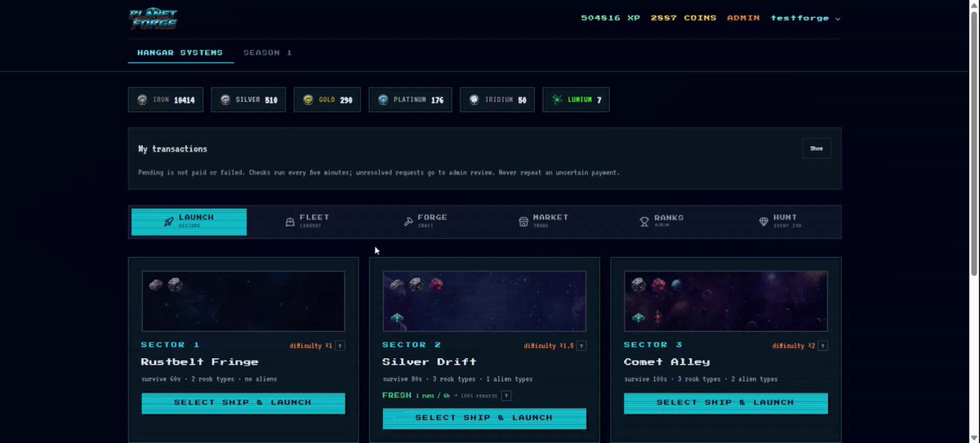The image size is (980, 443).
Task: Click the gold resource icon
Action: coord(308,100)
